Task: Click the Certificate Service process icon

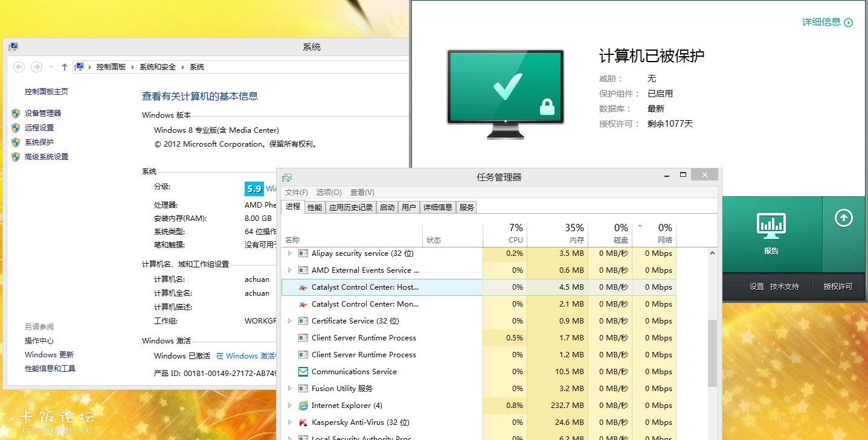Action: click(303, 321)
